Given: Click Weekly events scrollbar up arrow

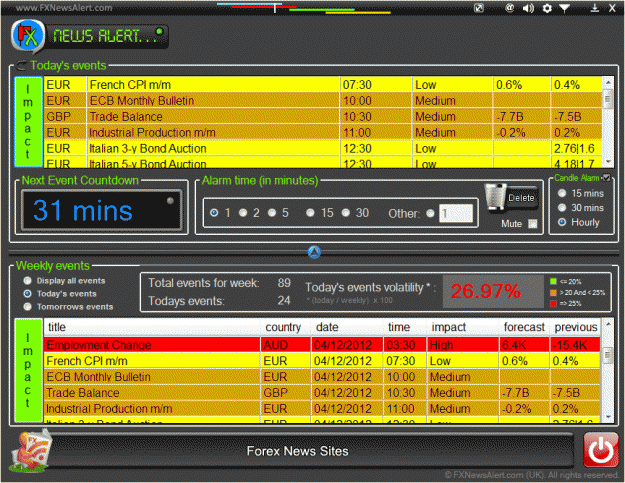Looking at the screenshot, I should (x=608, y=324).
